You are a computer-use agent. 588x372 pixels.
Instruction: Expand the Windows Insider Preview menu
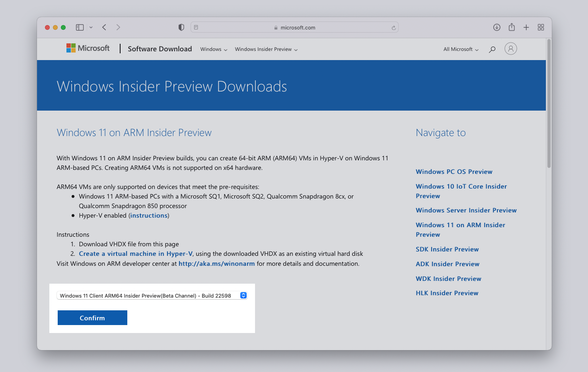tap(266, 49)
